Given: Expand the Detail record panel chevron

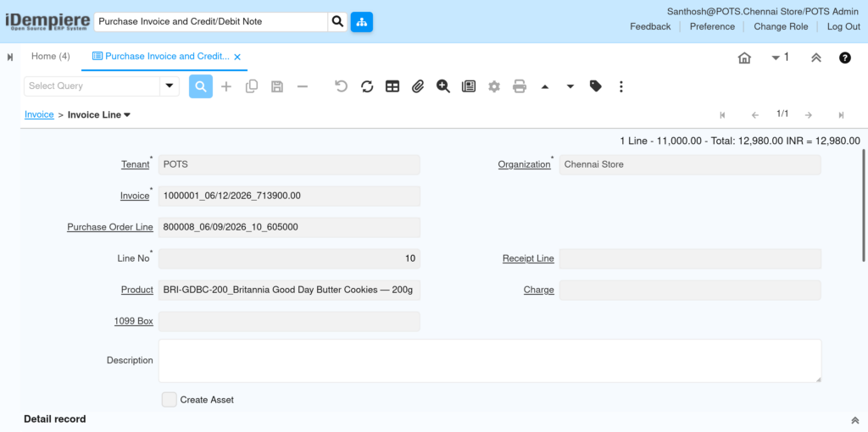Looking at the screenshot, I should [854, 420].
